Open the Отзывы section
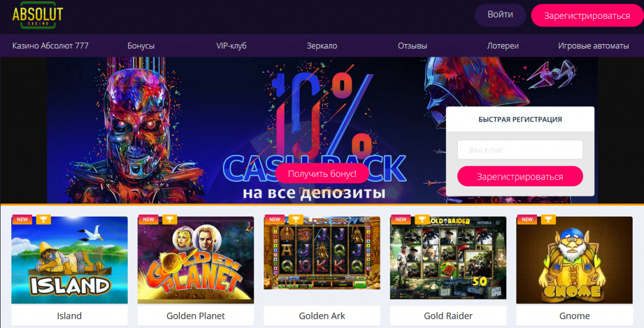Screen dimensions: 644x328 point(413,45)
